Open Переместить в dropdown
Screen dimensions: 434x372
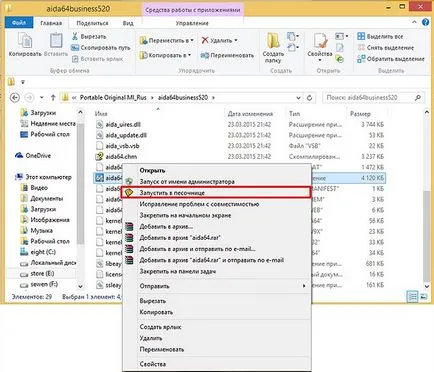167,40
